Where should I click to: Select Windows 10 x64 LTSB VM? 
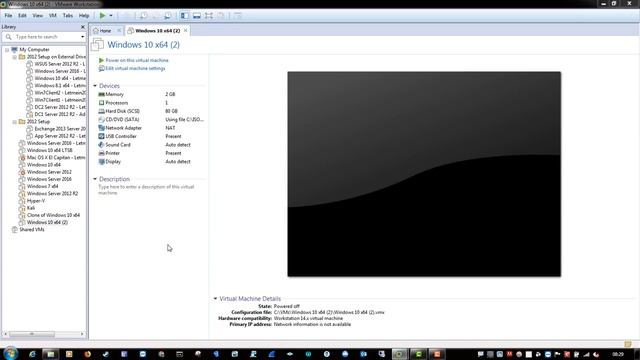tap(49, 151)
